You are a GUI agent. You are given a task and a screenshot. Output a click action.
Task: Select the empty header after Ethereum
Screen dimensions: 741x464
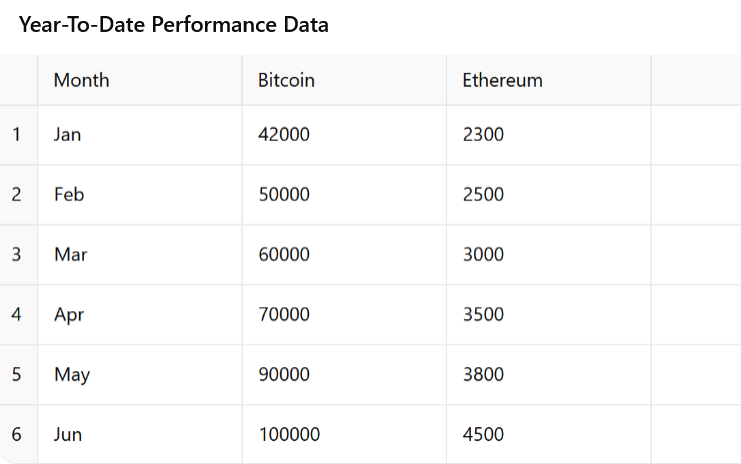click(696, 80)
